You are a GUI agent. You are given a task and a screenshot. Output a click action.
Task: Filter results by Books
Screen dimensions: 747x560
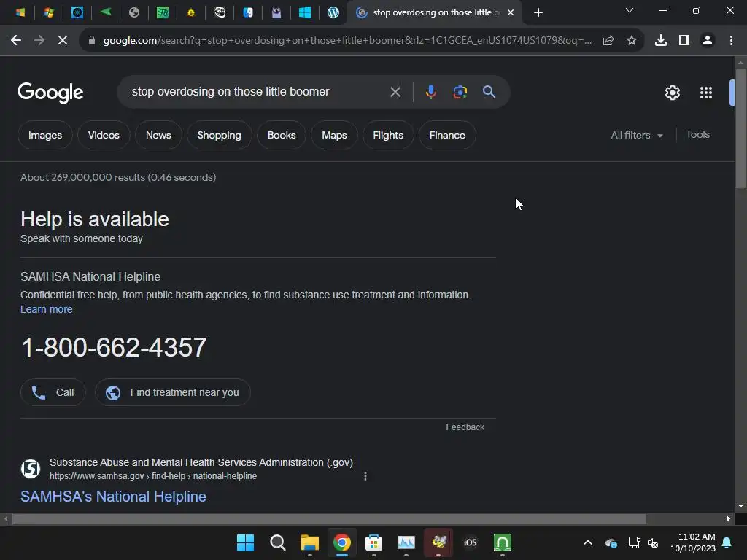282,135
